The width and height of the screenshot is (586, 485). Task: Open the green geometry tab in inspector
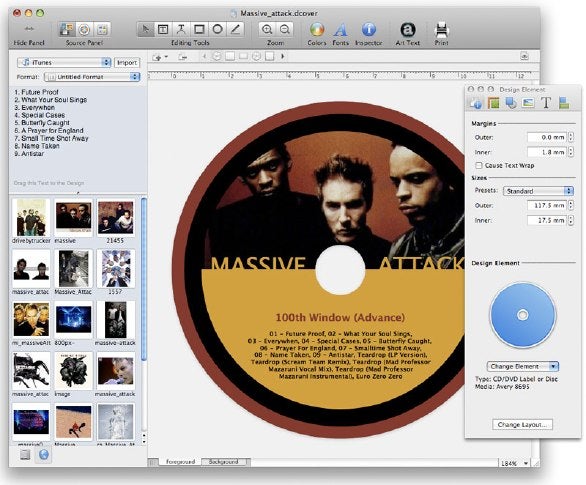(494, 103)
